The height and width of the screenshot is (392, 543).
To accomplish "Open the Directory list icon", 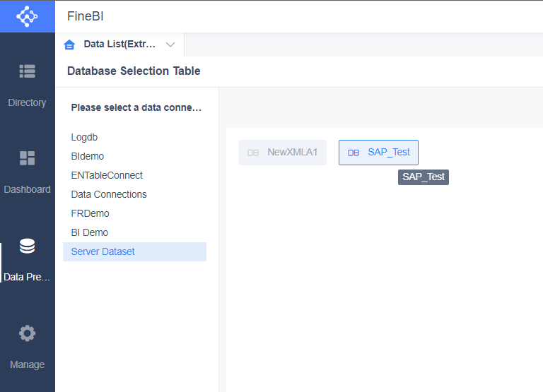I will coord(27,71).
